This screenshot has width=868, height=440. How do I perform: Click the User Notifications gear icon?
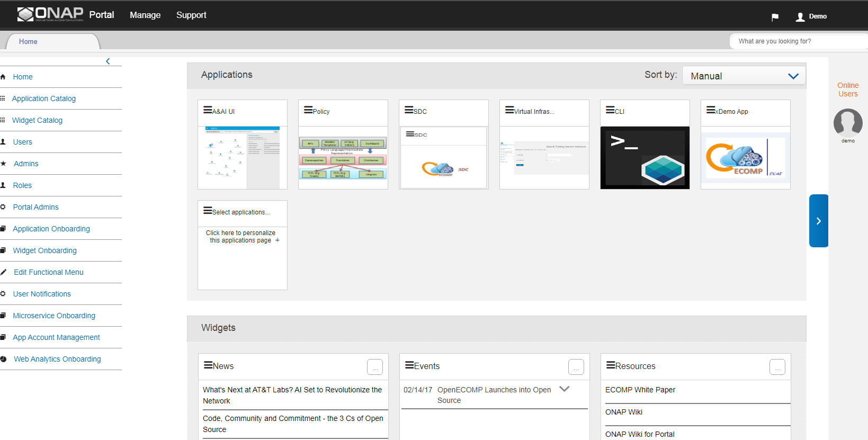3,294
